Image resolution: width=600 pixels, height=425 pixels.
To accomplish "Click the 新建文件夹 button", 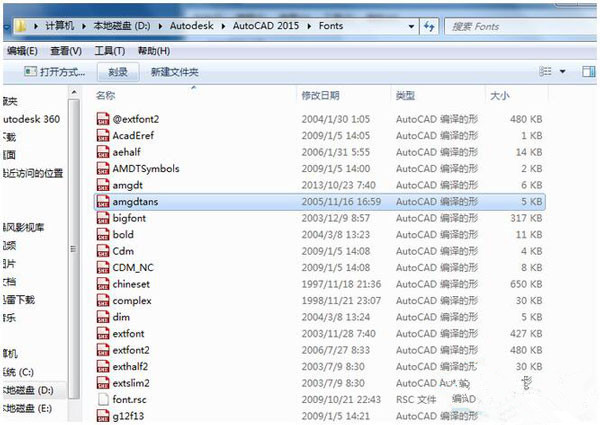I will [x=174, y=72].
